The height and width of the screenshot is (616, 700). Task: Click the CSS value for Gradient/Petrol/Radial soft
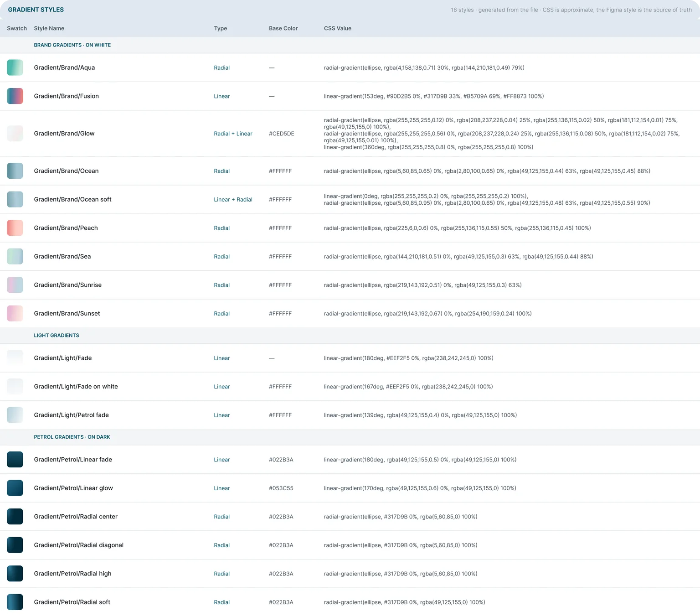coord(405,602)
